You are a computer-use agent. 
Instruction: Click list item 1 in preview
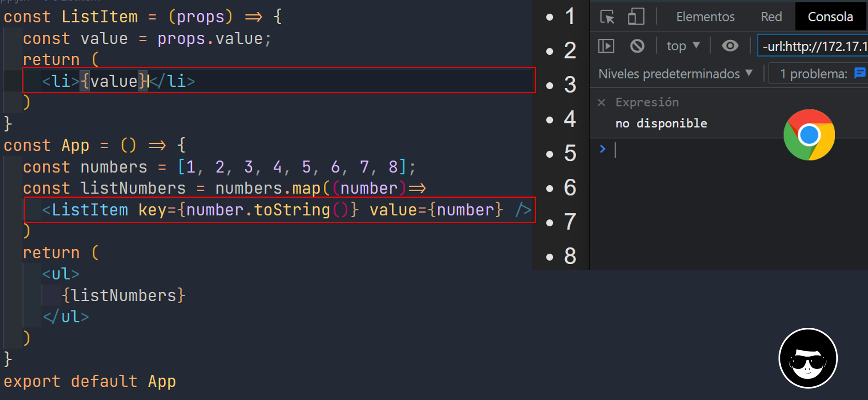(x=569, y=17)
